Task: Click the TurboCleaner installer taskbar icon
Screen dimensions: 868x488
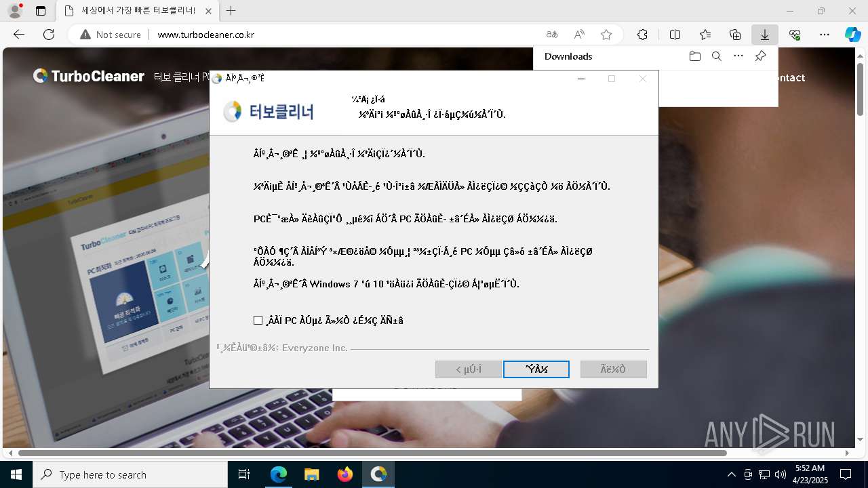Action: tap(378, 474)
